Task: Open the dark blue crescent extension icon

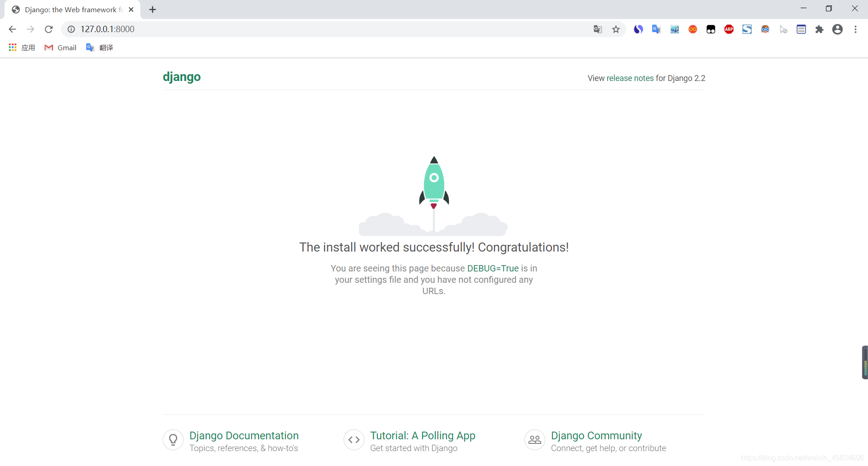Action: click(x=638, y=29)
